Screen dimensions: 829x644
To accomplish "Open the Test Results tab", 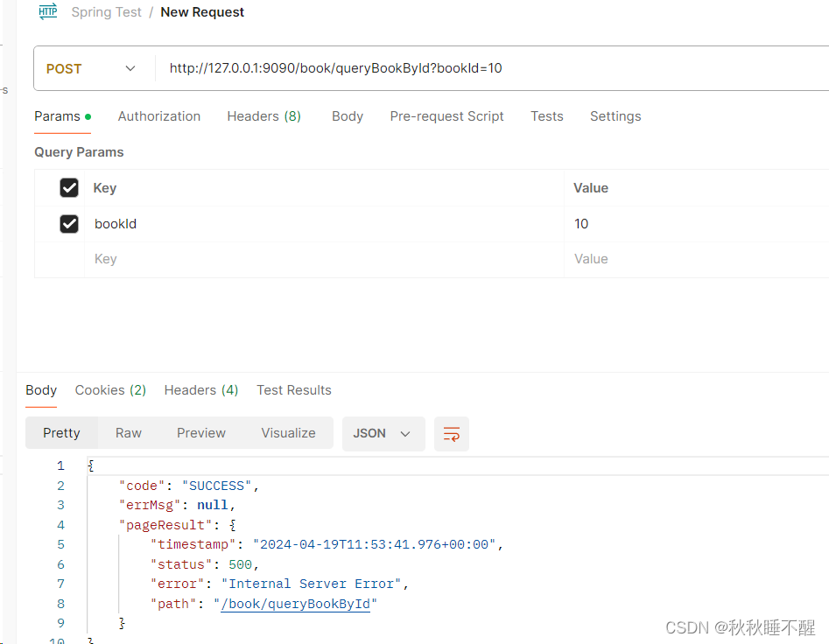I will click(x=294, y=390).
